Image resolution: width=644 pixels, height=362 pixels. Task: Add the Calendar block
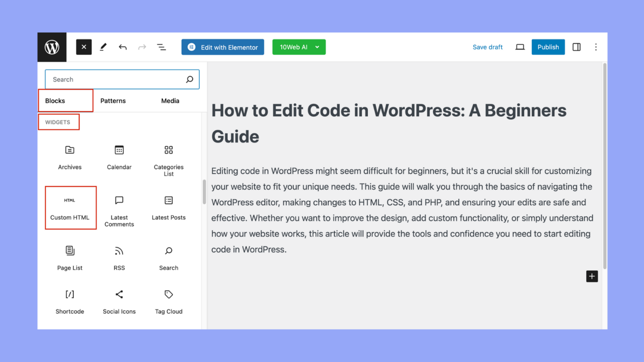(119, 157)
